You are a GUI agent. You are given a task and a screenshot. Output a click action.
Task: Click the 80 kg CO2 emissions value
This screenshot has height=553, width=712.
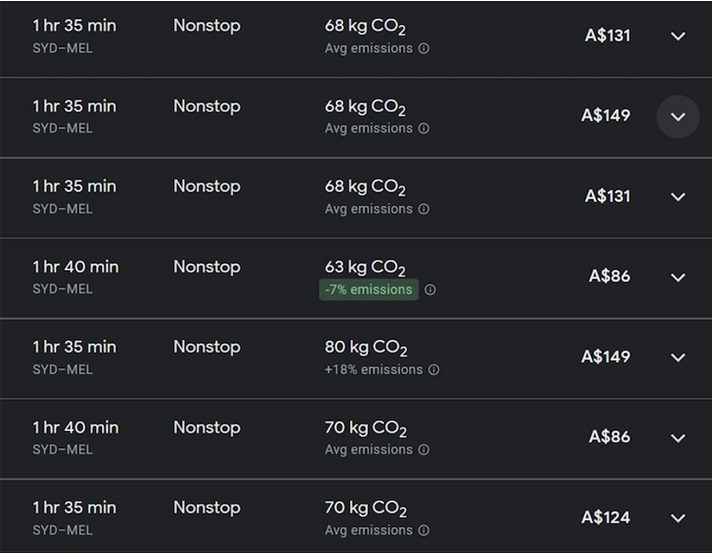point(365,348)
